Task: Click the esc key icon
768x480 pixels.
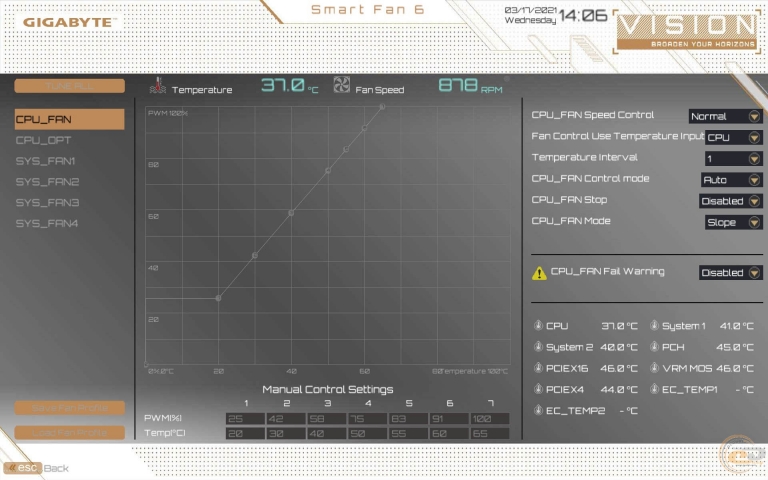Action: tap(23, 468)
